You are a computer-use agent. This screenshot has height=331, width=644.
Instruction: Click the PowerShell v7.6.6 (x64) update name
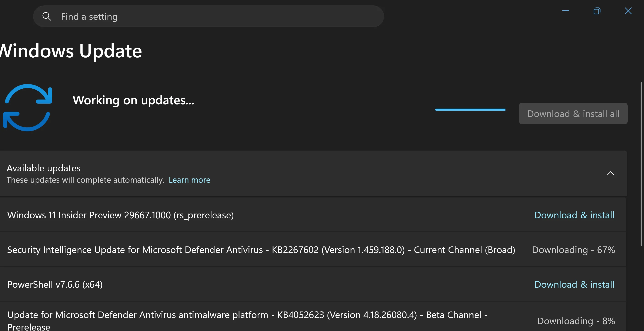click(x=55, y=285)
